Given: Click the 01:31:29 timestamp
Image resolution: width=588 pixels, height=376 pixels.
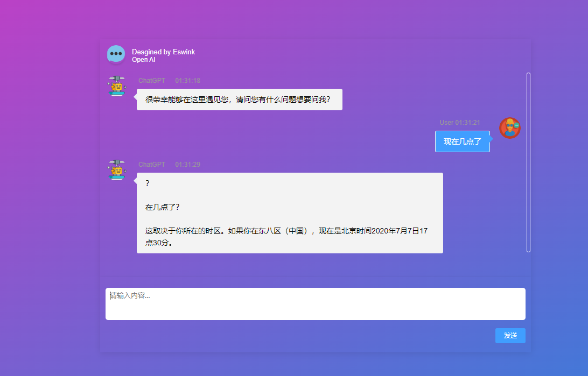Looking at the screenshot, I should point(187,165).
